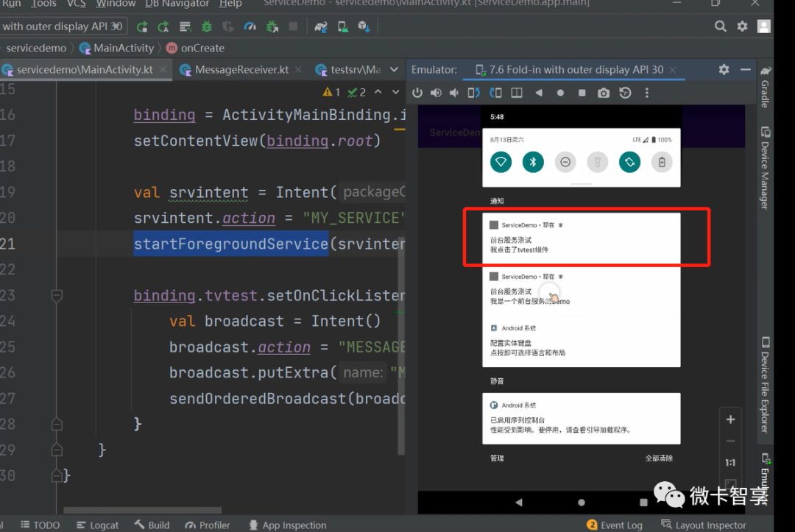
Task: Open the Build tool window
Action: click(152, 525)
